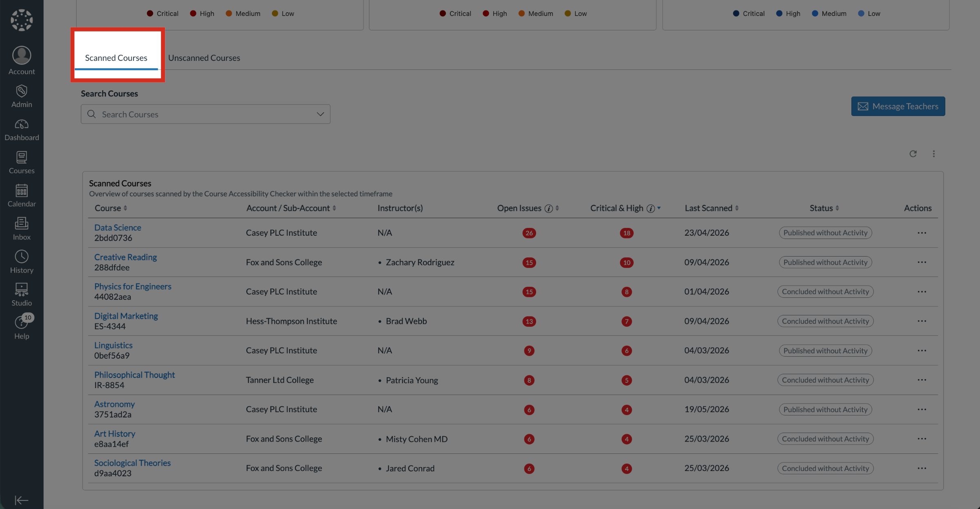
Task: Click the Message Teachers button
Action: click(x=898, y=106)
